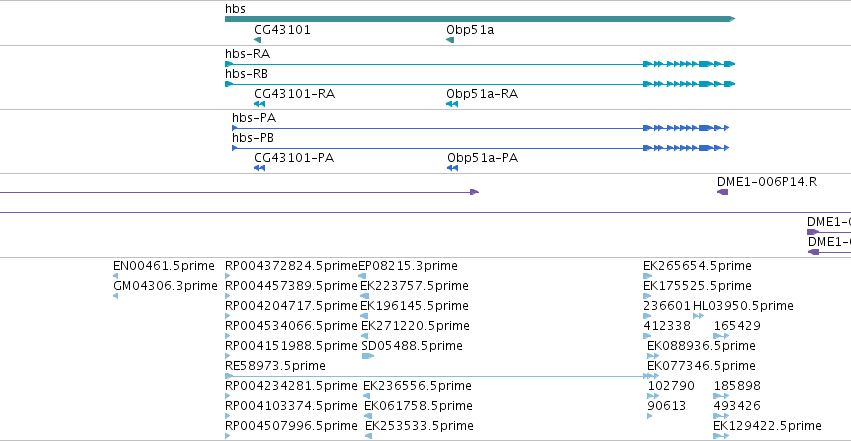851x441 pixels.
Task: Select the RE58973.5prime long feature line
Action: 442,376
